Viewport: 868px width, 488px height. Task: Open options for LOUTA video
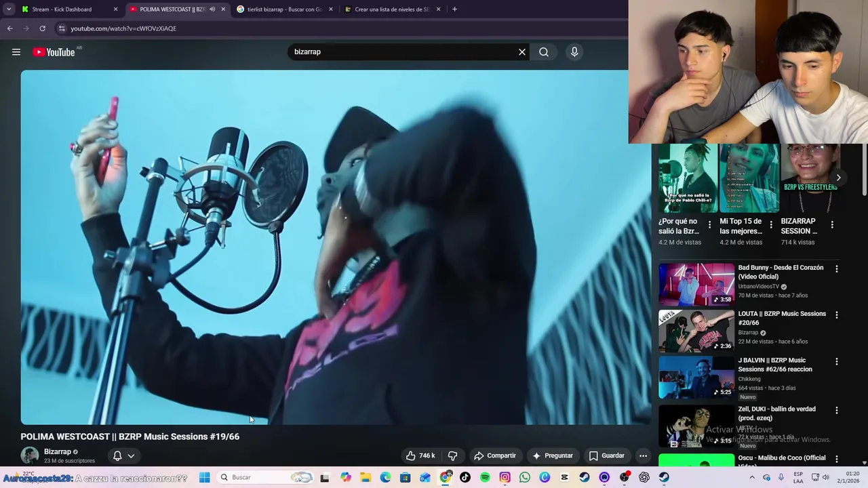(x=836, y=315)
